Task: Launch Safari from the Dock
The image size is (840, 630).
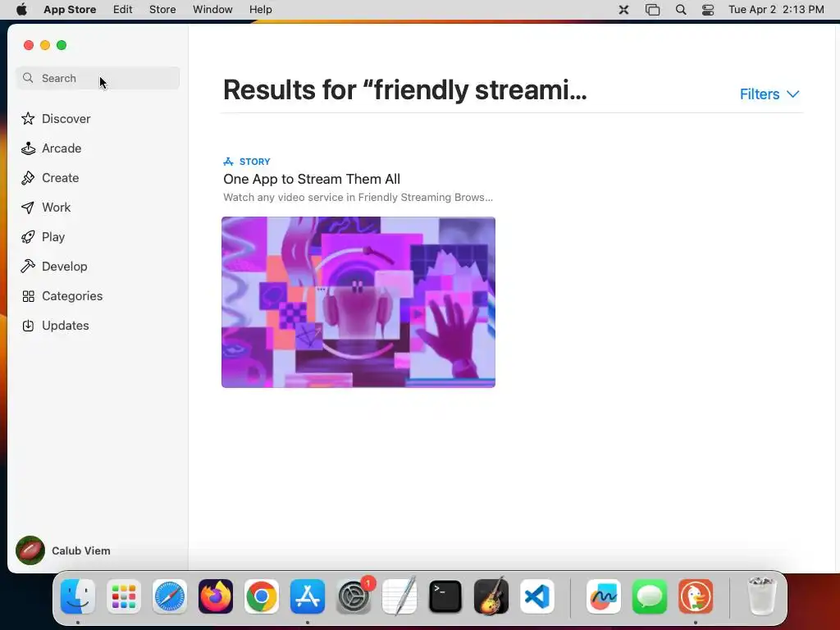Action: (170, 596)
